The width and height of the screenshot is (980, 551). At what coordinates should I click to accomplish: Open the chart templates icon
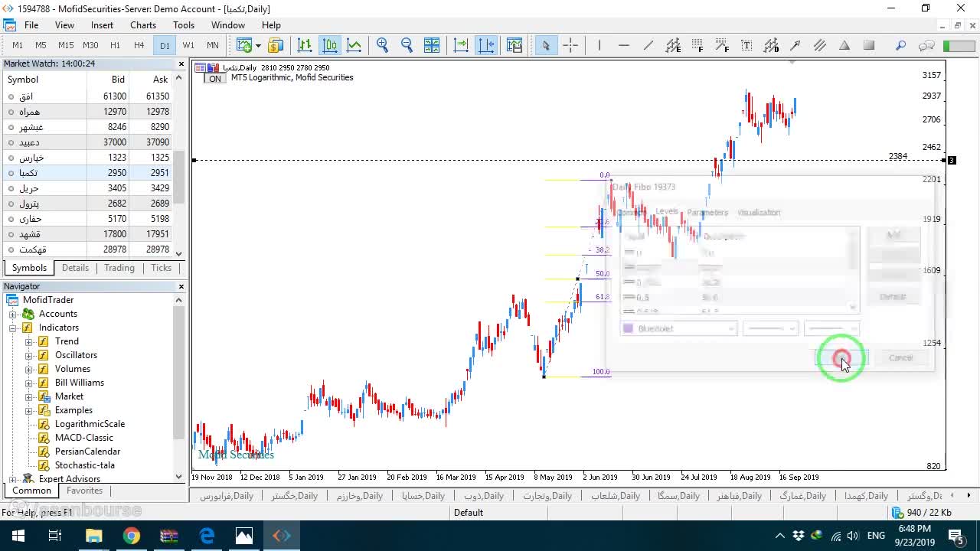(514, 45)
